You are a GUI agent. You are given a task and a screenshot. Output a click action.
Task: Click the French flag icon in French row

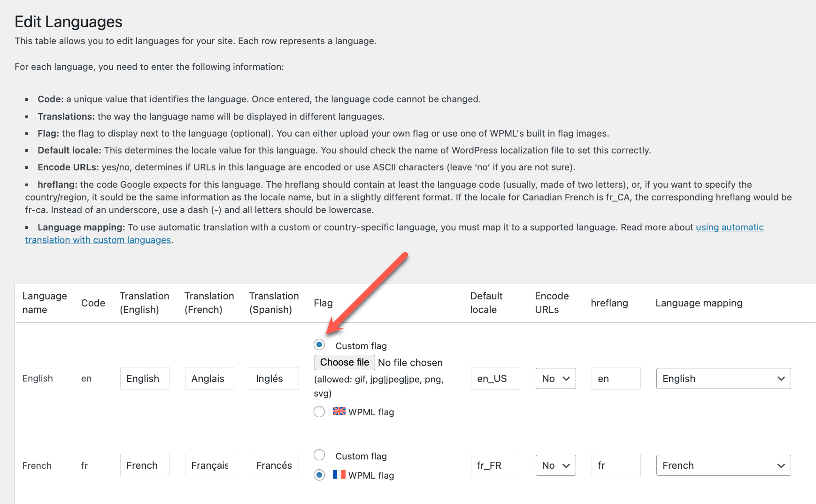339,475
